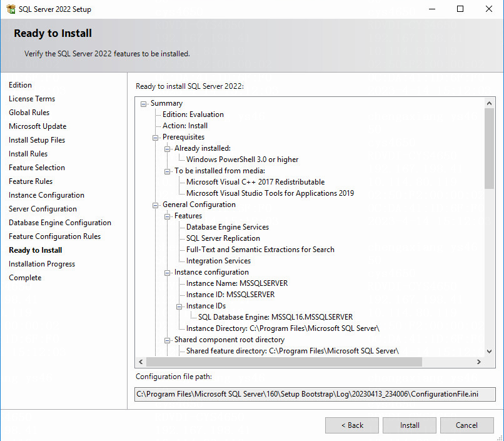Select 'Instance ID: MSSQLSERVER' row
Image resolution: width=504 pixels, height=441 pixels.
(x=230, y=295)
